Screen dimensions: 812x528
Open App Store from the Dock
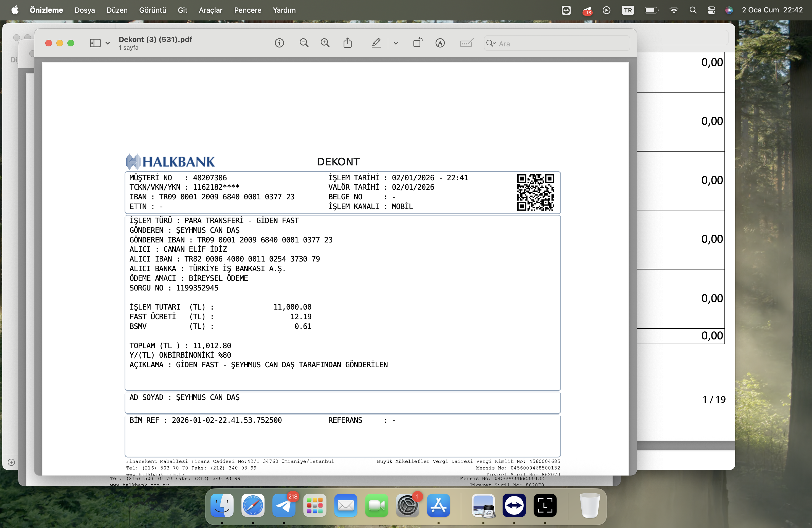tap(438, 505)
